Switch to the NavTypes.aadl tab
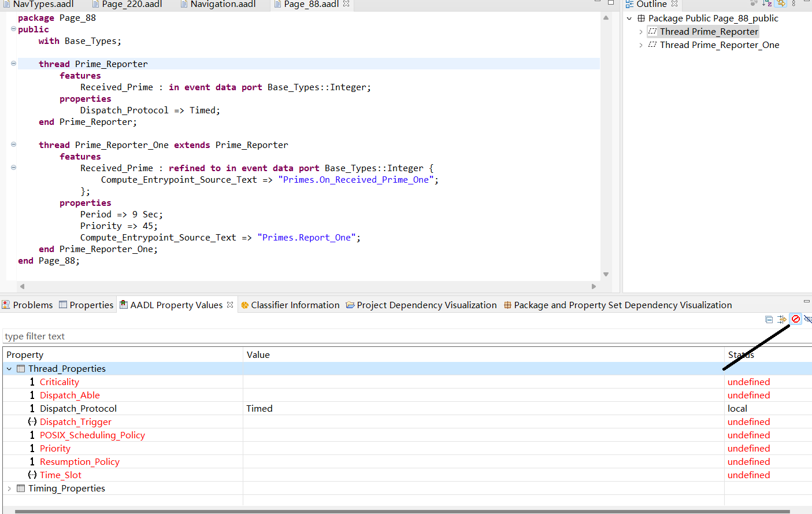Viewport: 812px width, 514px height. [38, 4]
